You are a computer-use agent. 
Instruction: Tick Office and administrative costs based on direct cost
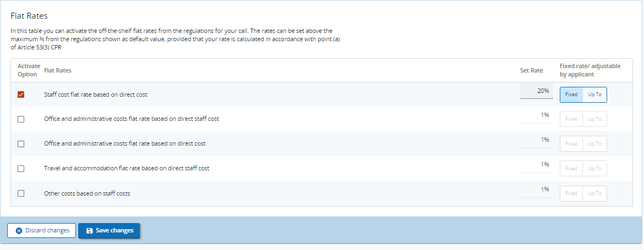click(21, 144)
